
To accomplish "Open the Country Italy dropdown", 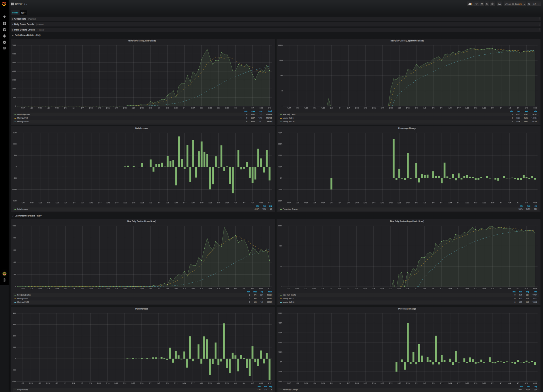I will point(23,13).
